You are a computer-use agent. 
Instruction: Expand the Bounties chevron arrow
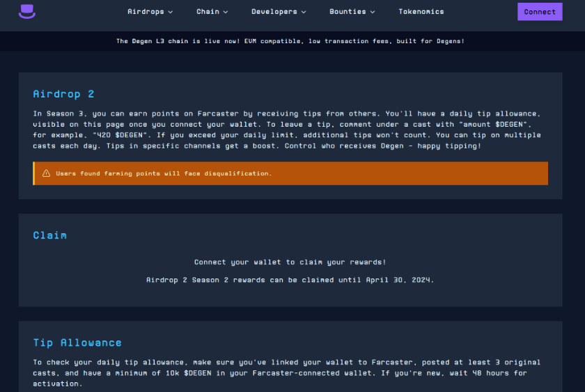373,12
